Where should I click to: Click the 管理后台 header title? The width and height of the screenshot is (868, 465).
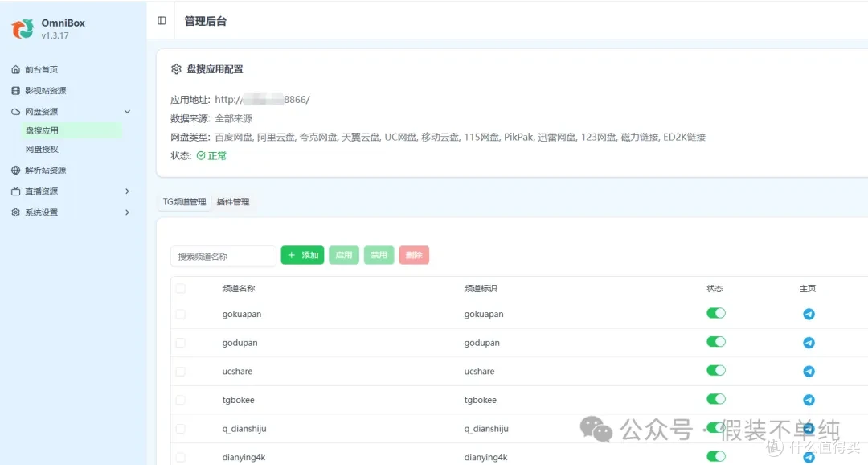click(x=206, y=21)
